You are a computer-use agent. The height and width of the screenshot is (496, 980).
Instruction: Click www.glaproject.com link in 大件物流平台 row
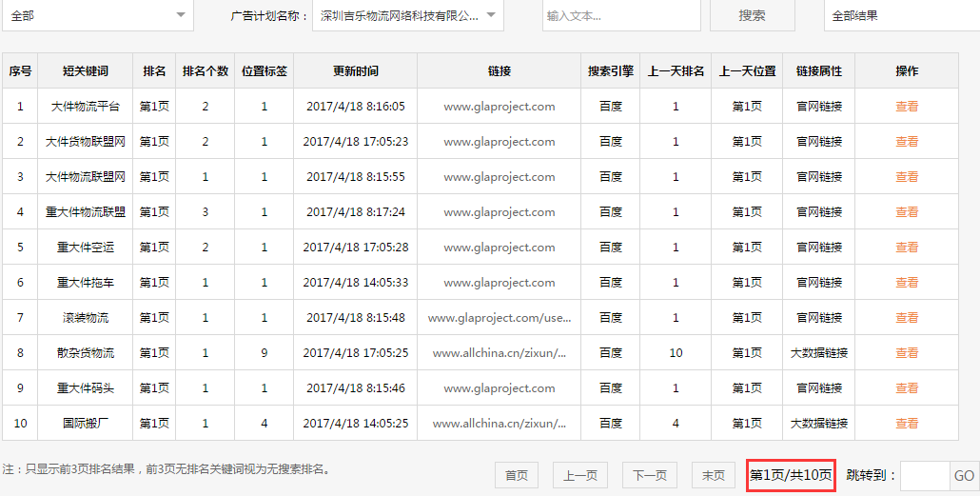(500, 107)
